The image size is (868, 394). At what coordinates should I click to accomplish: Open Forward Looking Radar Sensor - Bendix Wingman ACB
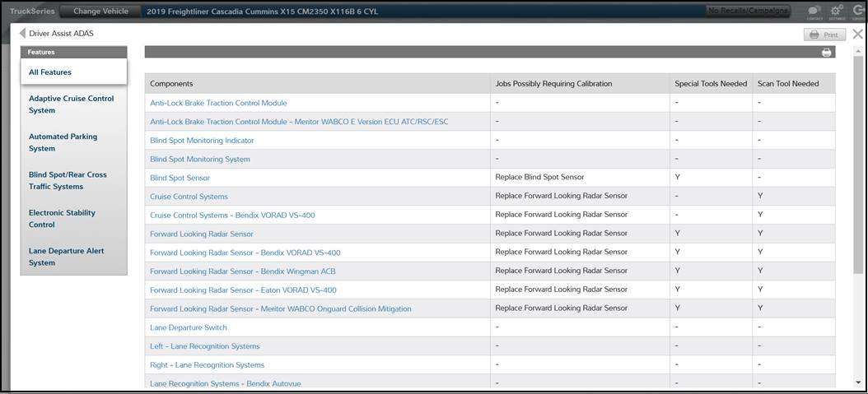[x=242, y=271]
